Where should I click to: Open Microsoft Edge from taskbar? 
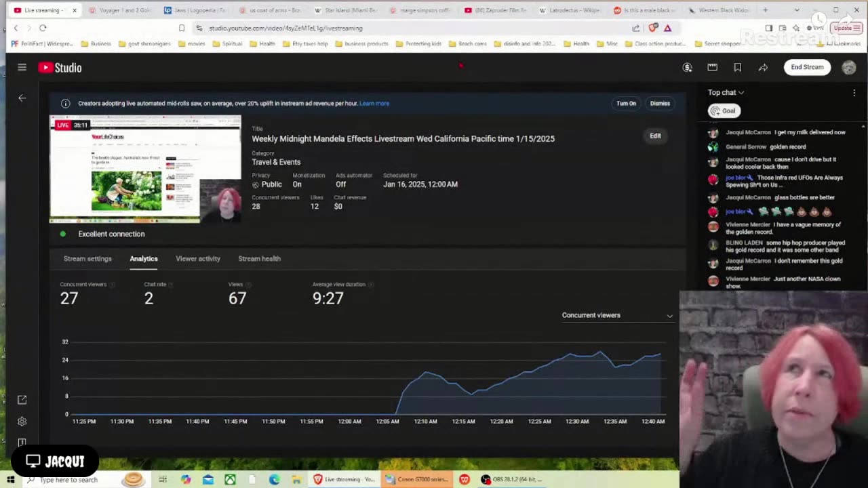[274, 479]
